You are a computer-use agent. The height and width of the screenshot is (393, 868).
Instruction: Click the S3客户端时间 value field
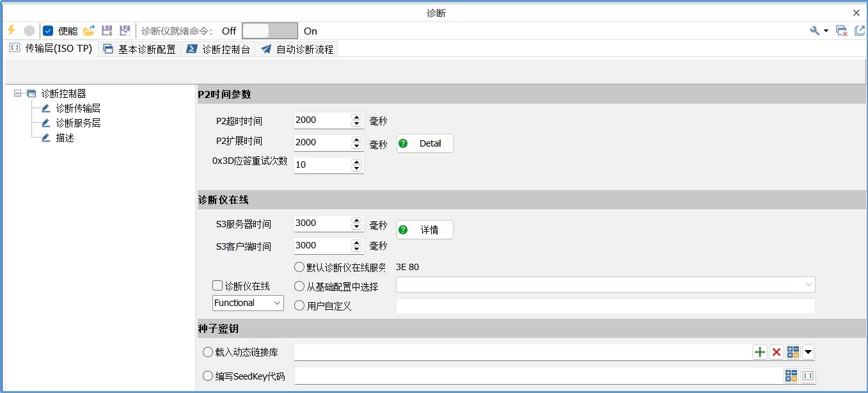[322, 246]
